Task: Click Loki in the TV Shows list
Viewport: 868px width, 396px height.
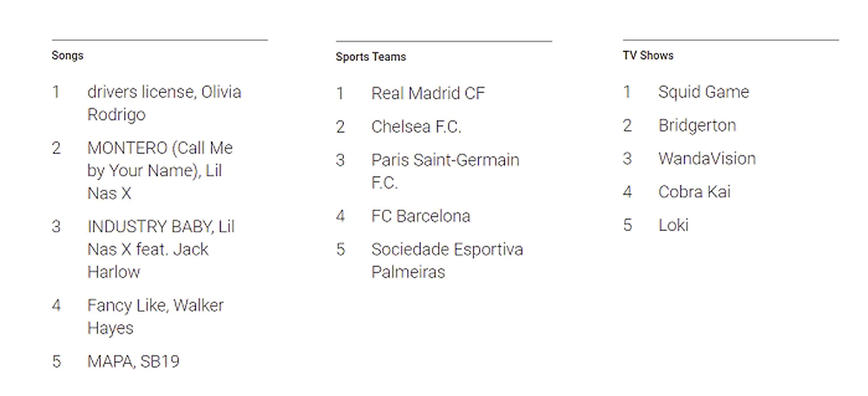Action: coord(674,226)
